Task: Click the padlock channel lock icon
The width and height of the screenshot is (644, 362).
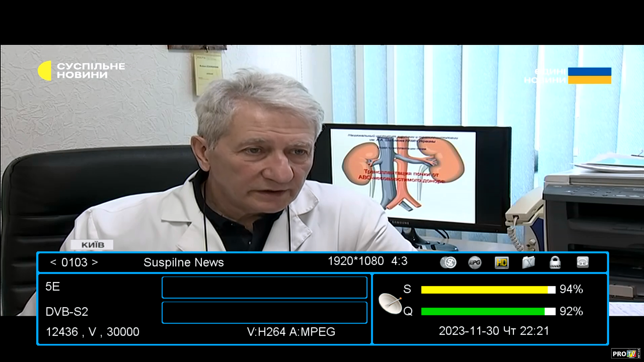Action: click(x=555, y=262)
